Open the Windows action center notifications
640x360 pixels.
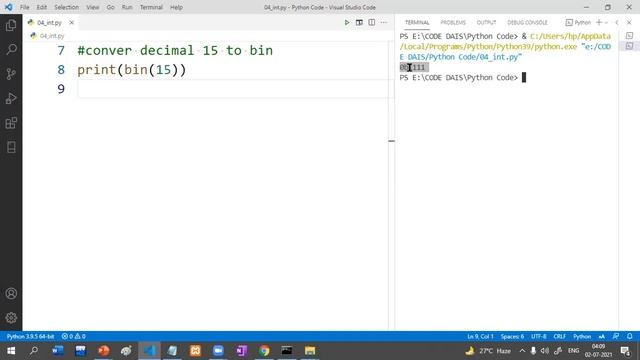click(x=625, y=351)
